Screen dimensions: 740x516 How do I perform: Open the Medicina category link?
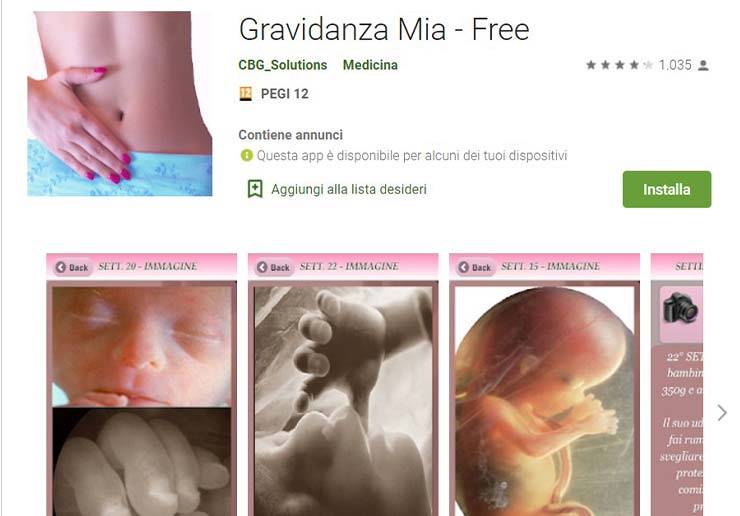(x=370, y=65)
